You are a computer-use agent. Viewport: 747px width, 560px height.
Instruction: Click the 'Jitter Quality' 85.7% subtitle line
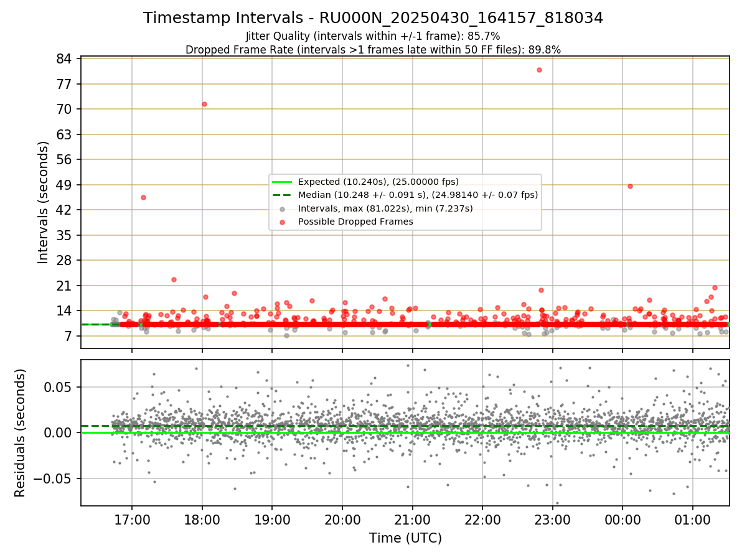tap(373, 36)
